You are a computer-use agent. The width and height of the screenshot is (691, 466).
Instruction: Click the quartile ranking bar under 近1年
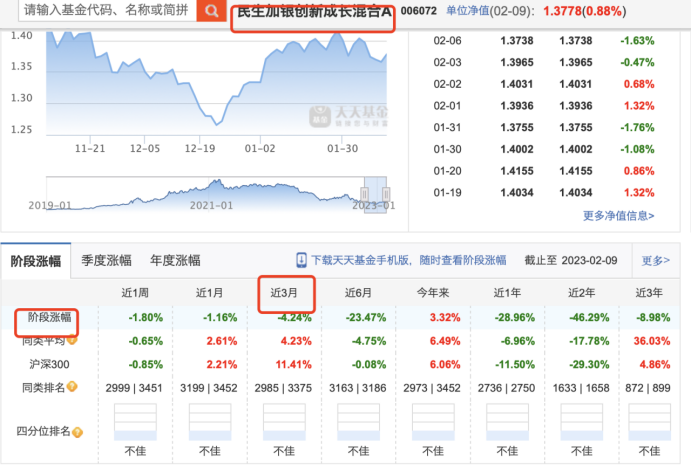[x=509, y=422]
